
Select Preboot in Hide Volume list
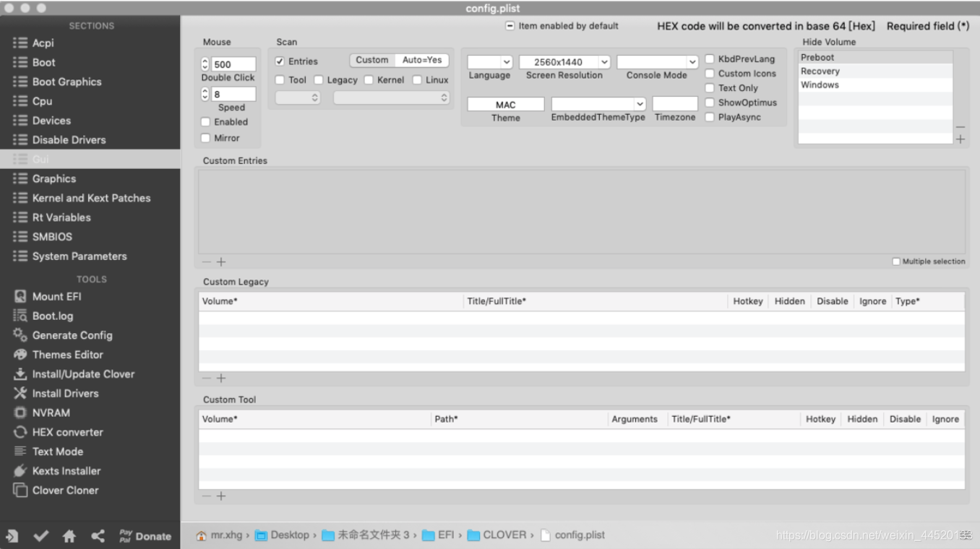click(875, 58)
